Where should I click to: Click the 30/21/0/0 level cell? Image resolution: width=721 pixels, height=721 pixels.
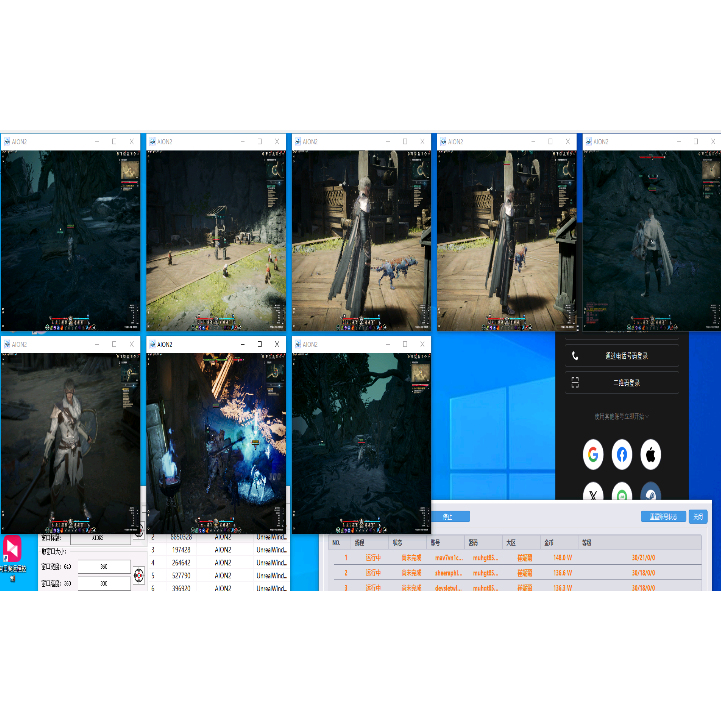coord(643,557)
